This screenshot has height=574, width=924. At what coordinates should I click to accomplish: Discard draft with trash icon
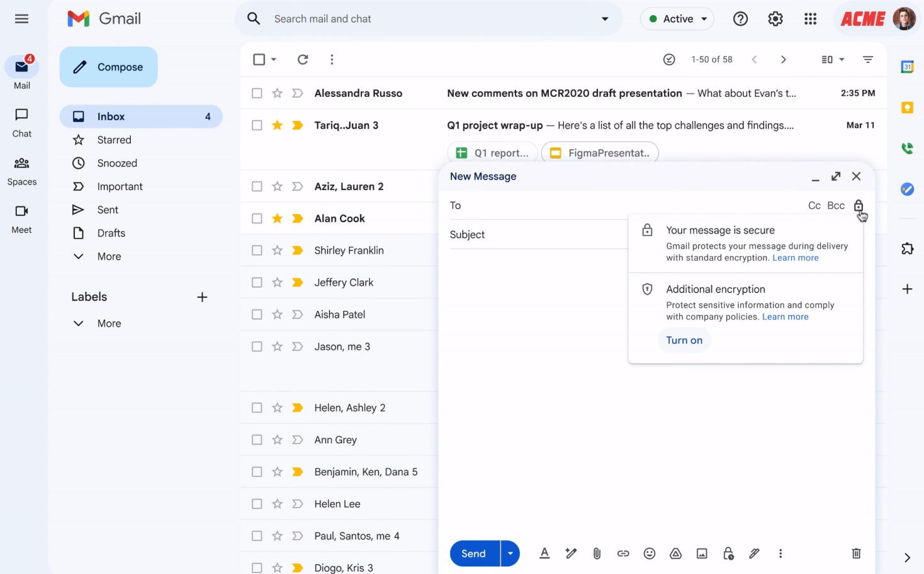tap(856, 553)
